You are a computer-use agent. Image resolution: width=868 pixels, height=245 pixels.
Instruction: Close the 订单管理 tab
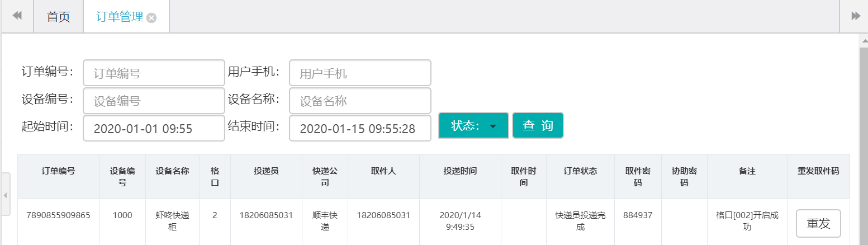point(151,18)
